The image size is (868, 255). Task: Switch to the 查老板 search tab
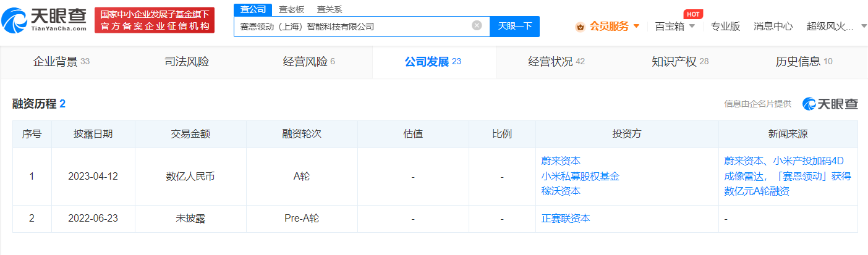291,9
